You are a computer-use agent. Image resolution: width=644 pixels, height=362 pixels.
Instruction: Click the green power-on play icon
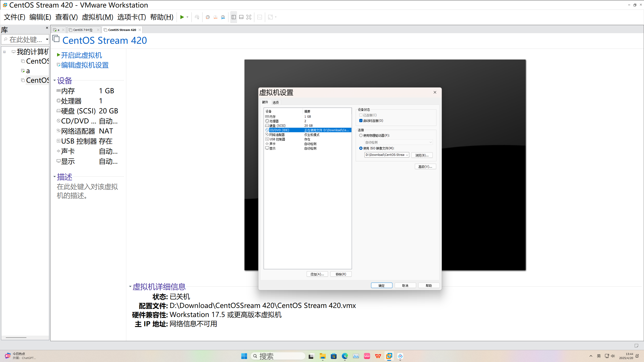182,17
